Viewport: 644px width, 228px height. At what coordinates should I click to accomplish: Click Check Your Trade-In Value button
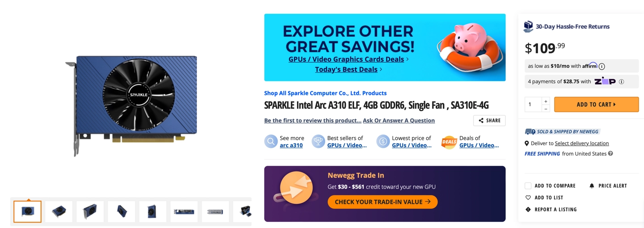(x=382, y=202)
